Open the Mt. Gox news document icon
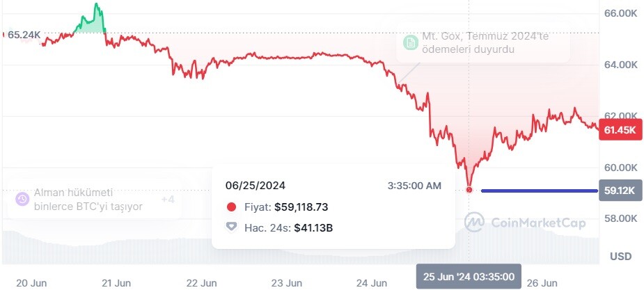 point(409,42)
